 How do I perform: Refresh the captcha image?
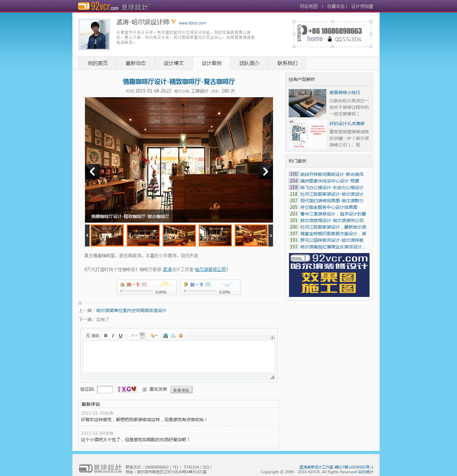[127, 389]
